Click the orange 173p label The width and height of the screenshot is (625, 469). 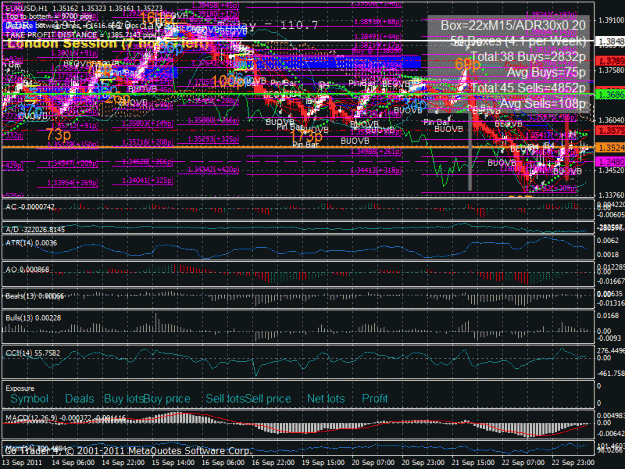[306, 136]
